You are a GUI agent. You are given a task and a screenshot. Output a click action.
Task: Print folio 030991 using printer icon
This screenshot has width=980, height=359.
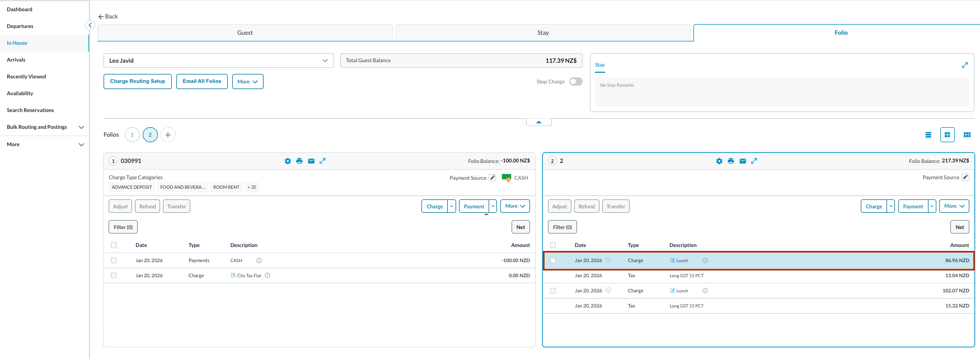tap(299, 161)
